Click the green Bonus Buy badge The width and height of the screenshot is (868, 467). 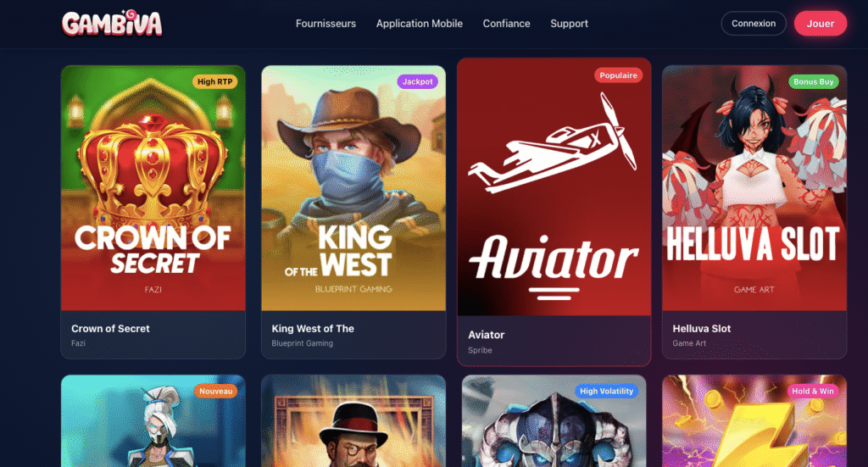813,81
